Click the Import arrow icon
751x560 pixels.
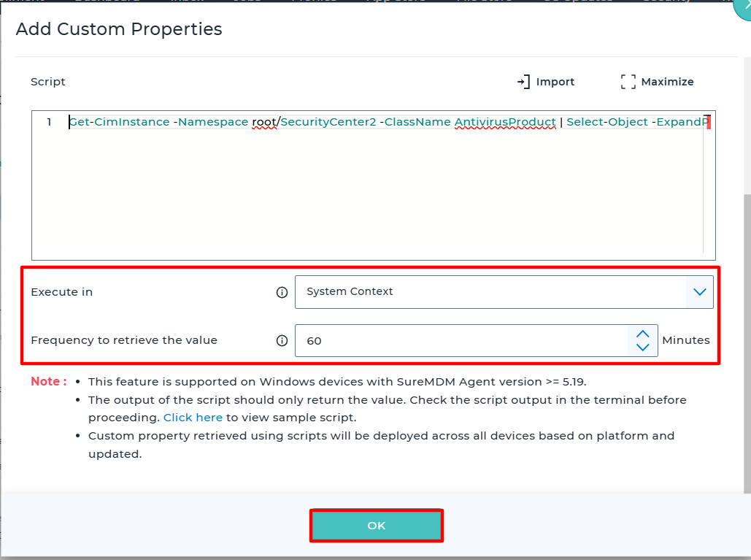coord(523,82)
